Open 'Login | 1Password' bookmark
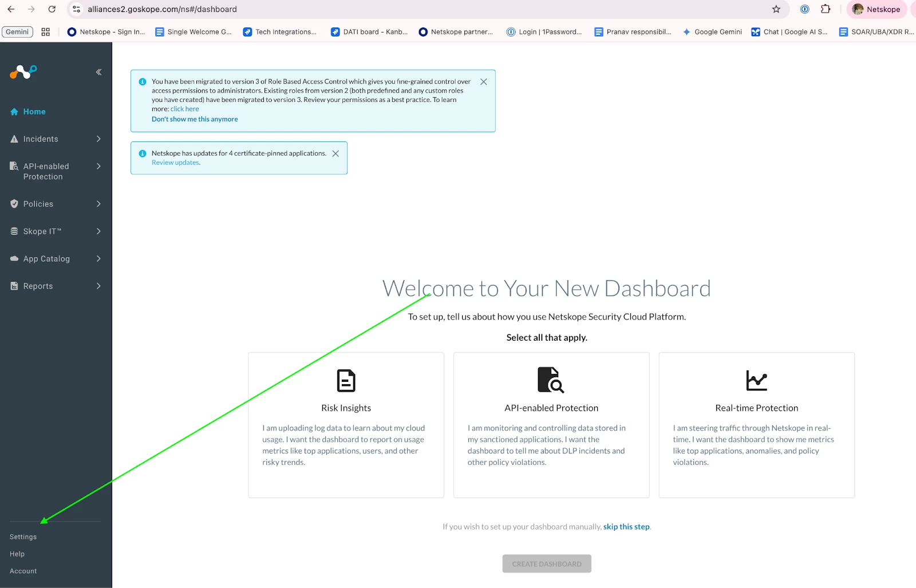 tap(544, 32)
